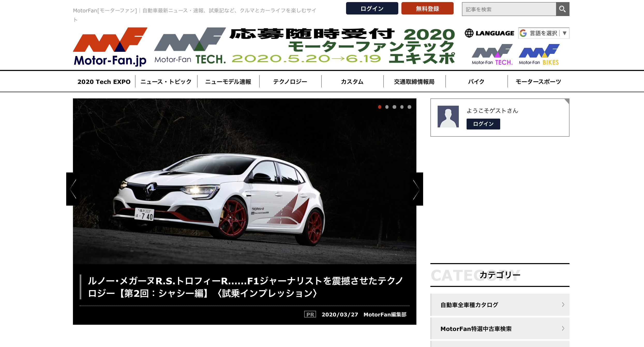The width and height of the screenshot is (644, 347).
Task: Click the MotorFan編集部 author link
Action: 385,314
